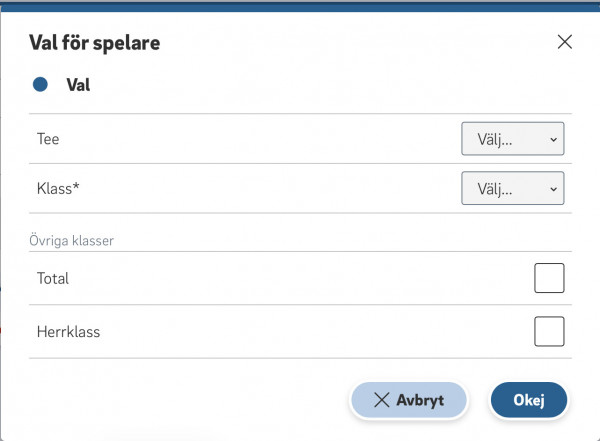Tick the Herrklass checkbox
The height and width of the screenshot is (441, 600).
point(549,331)
